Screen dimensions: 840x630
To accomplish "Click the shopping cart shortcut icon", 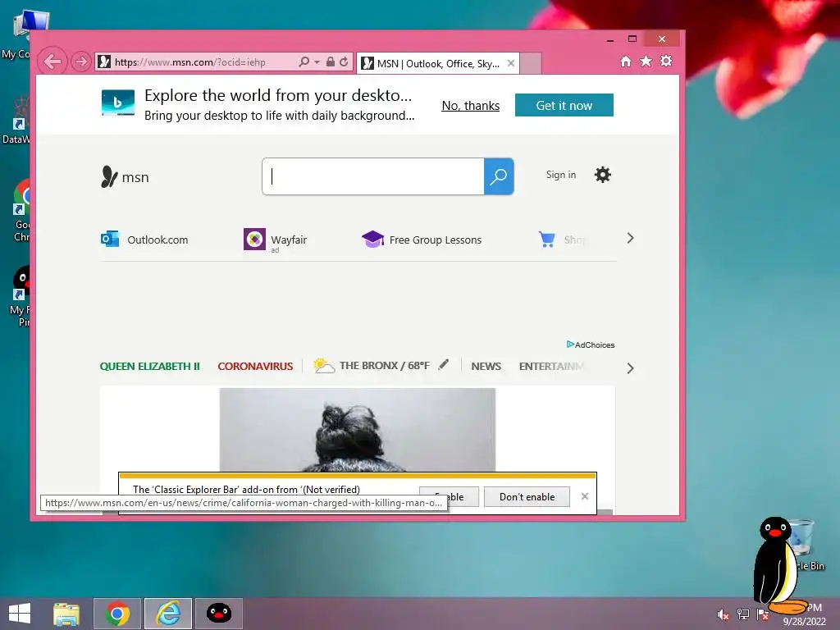I will [546, 239].
